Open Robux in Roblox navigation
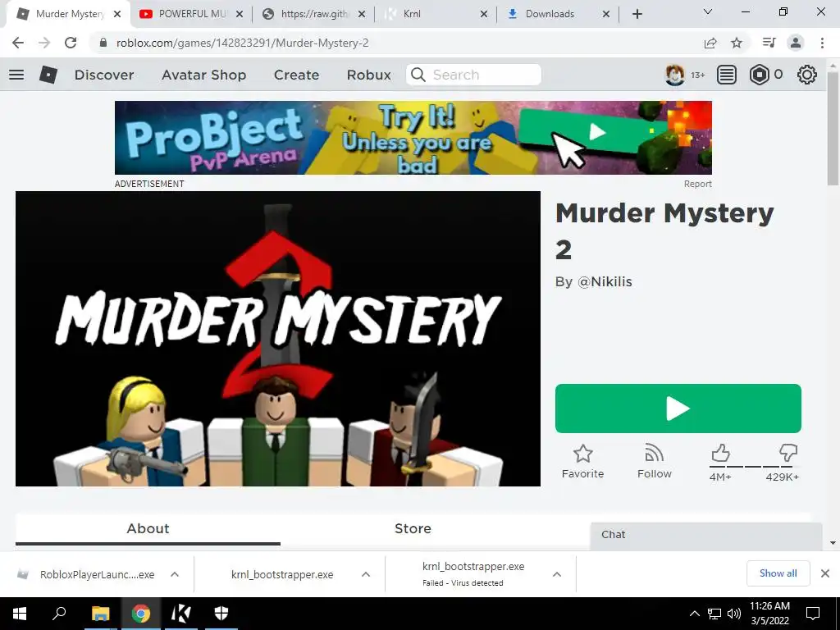The width and height of the screenshot is (840, 630). point(368,75)
